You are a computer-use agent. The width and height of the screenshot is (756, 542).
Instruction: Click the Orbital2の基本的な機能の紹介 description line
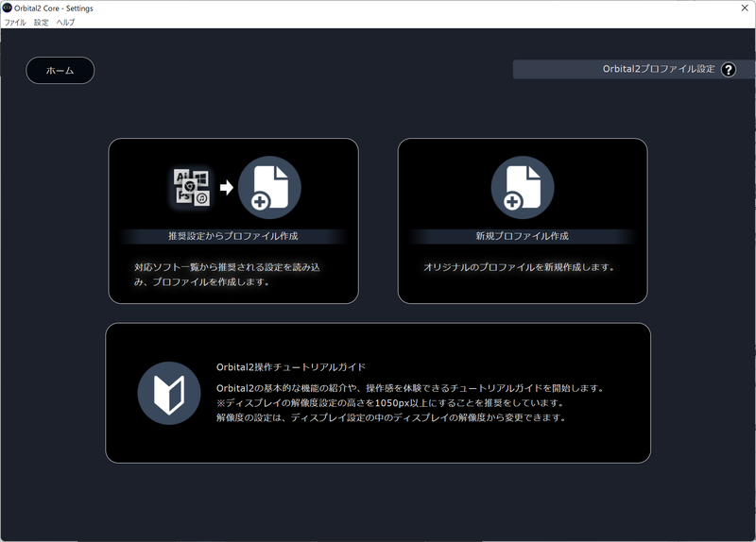pos(410,388)
